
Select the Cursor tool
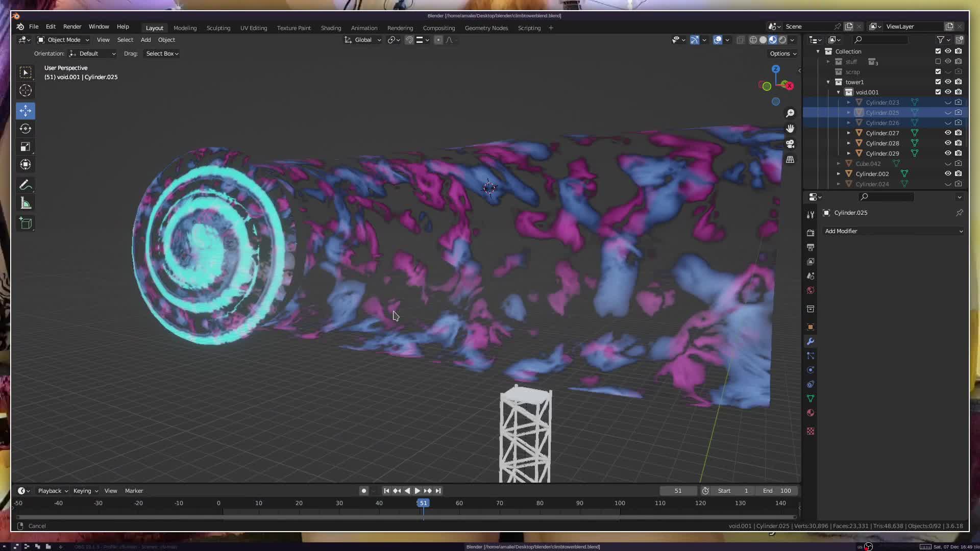click(26, 91)
